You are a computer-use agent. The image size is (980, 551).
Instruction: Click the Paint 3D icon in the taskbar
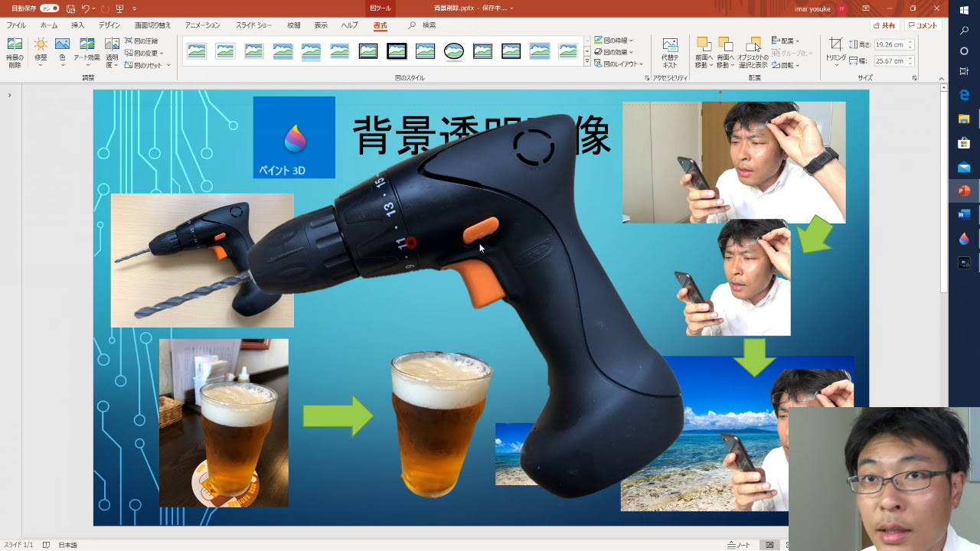(x=964, y=239)
